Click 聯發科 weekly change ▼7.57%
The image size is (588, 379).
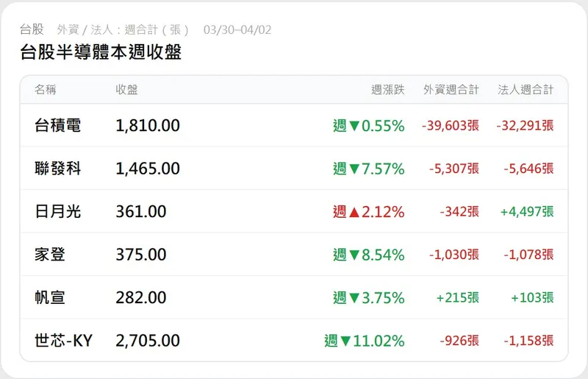pos(368,169)
